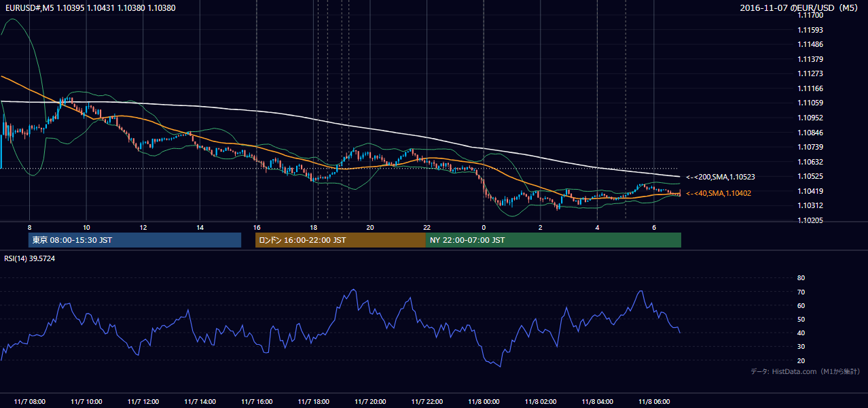This screenshot has width=868, height=408.
Task: Click the データ: HistData.com credit text
Action: tap(806, 371)
